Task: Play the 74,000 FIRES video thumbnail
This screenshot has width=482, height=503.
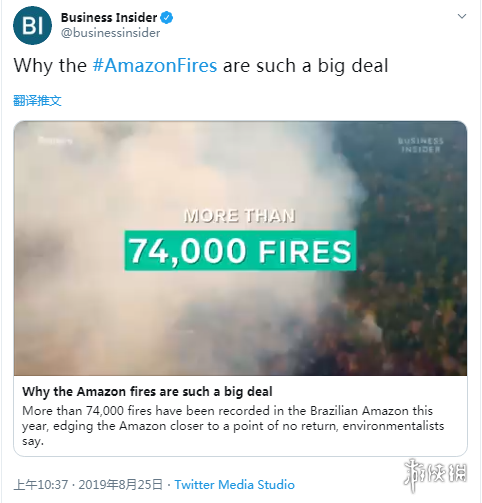Action: click(240, 248)
